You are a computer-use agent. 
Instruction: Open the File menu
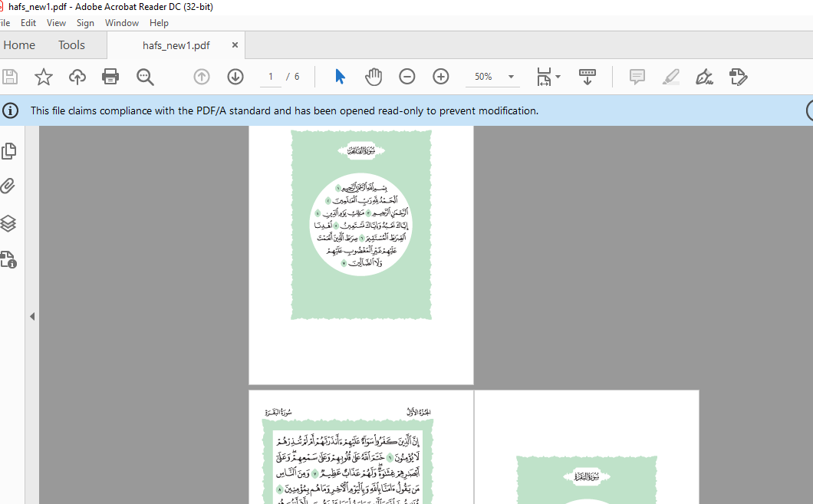click(x=5, y=23)
